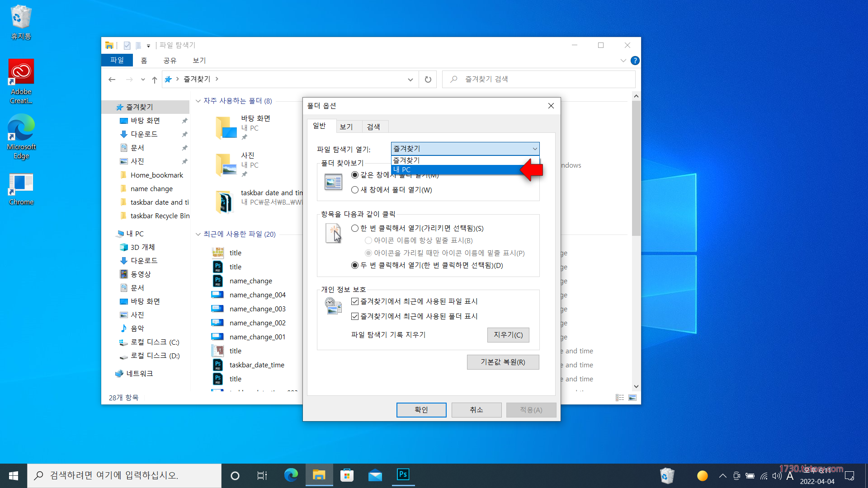This screenshot has height=488, width=868.
Task: Click the up-arrow parent folder icon
Action: (x=155, y=80)
